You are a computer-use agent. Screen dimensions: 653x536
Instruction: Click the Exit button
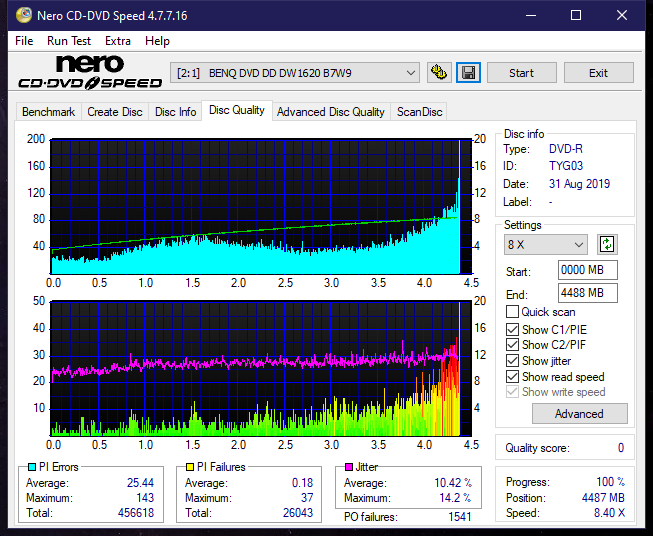tap(598, 73)
